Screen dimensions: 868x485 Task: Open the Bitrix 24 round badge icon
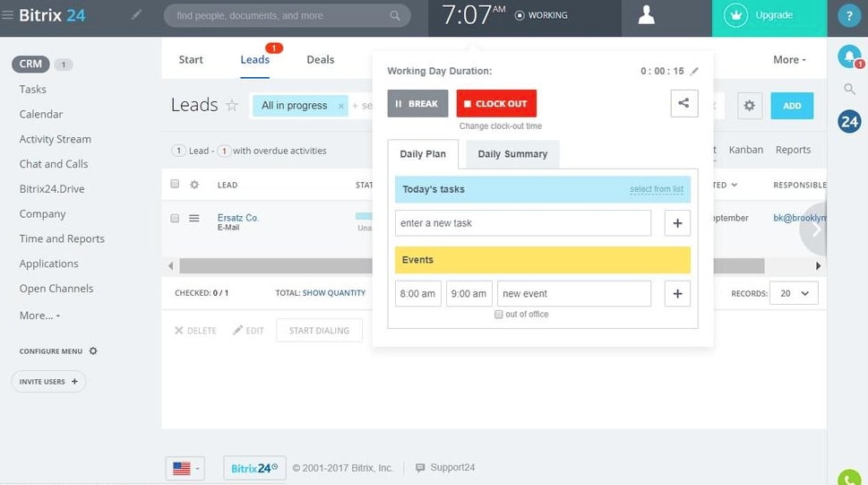click(x=849, y=121)
